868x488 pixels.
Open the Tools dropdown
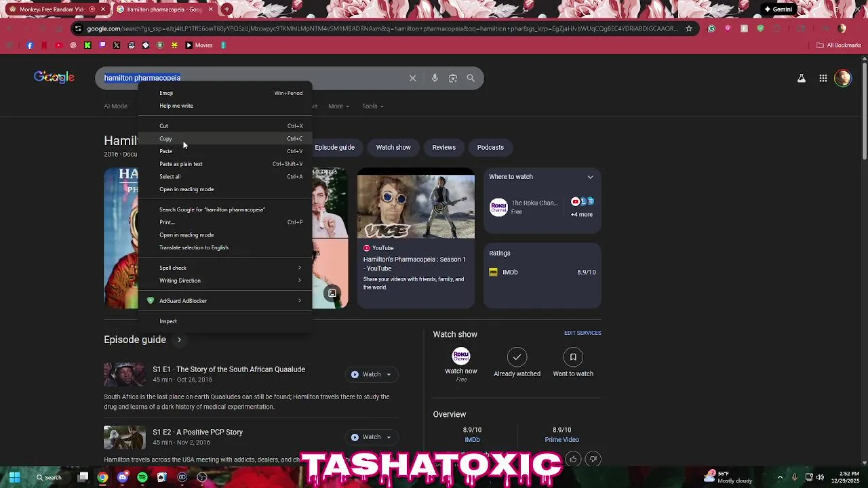tap(372, 106)
